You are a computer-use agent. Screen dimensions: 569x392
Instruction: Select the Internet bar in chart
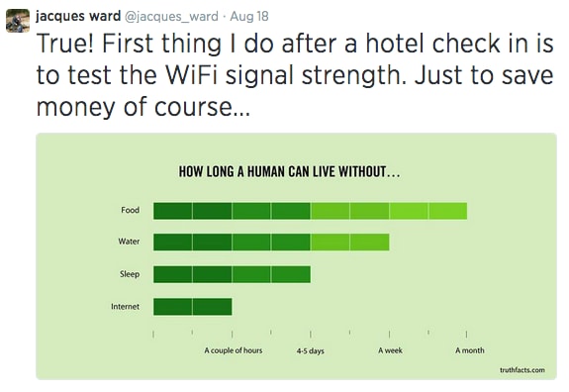pyautogui.click(x=193, y=307)
